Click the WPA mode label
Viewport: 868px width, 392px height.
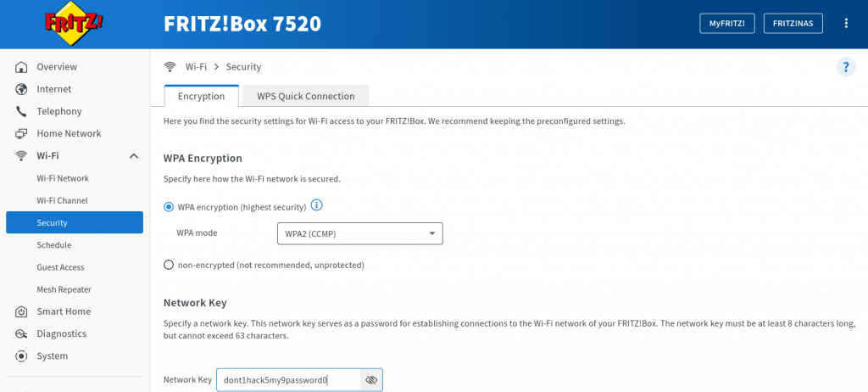click(197, 232)
